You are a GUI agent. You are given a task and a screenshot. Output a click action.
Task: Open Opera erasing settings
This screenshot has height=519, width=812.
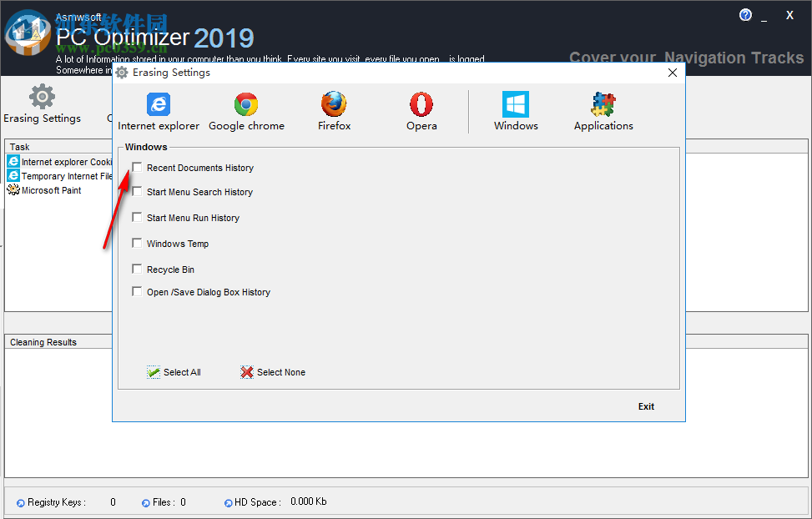[421, 111]
